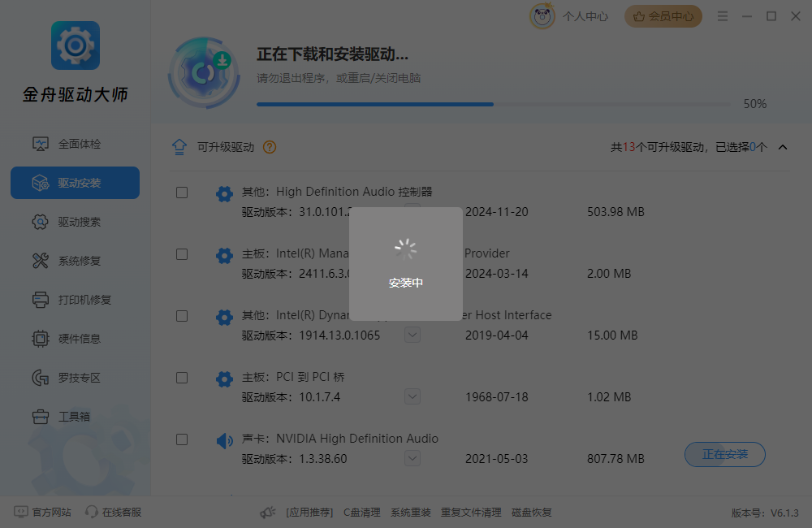Contact 在线客服 online support
Screen dimensions: 812x528
pyautogui.click(x=122, y=513)
